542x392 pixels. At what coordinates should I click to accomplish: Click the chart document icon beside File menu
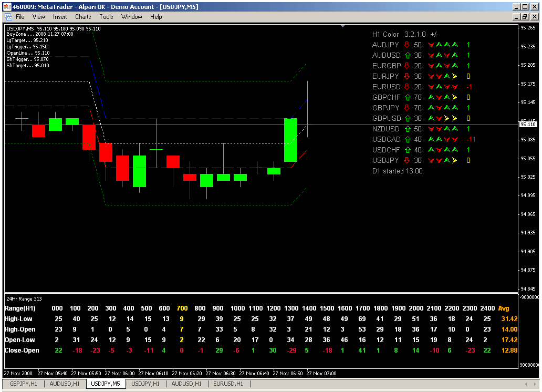[8, 17]
